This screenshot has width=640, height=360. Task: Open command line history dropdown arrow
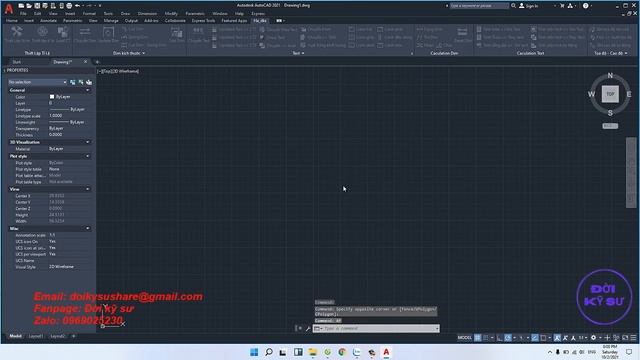(437, 329)
